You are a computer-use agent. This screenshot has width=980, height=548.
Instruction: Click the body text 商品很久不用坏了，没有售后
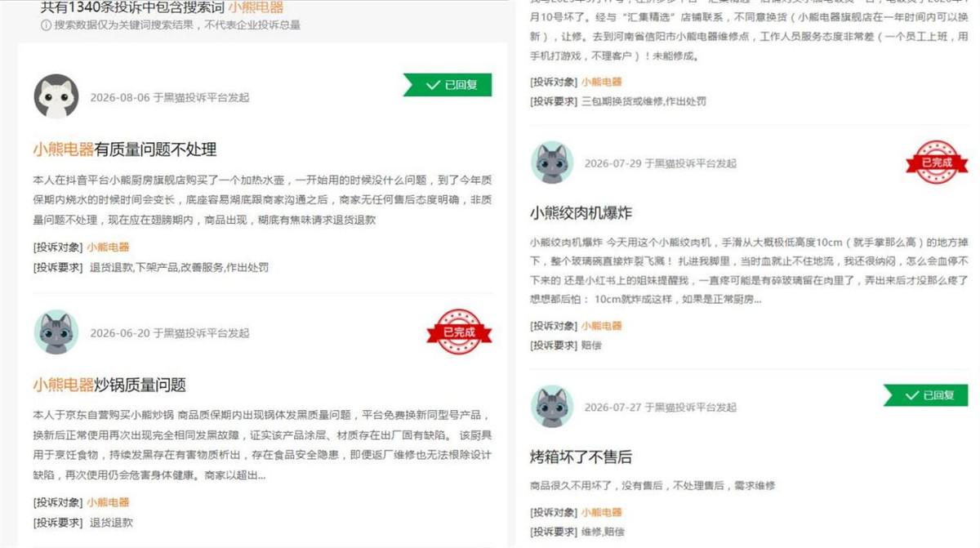[x=653, y=485]
